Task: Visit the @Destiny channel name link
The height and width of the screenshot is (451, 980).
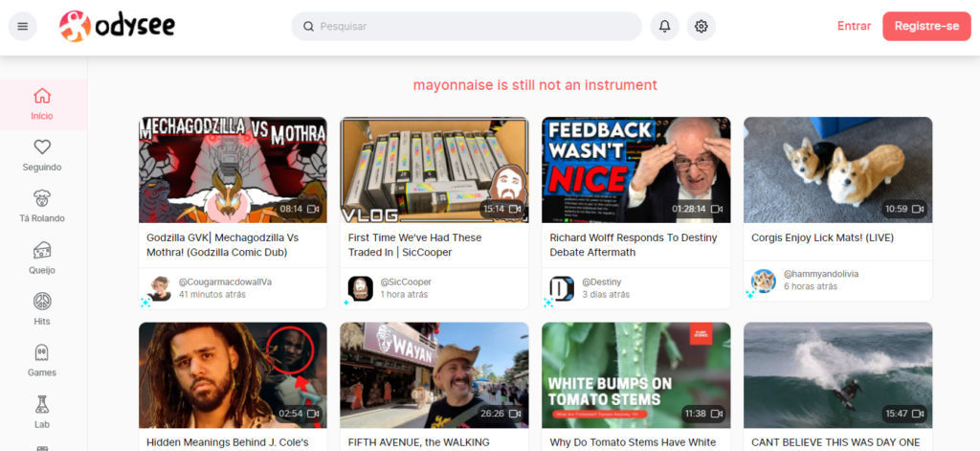Action: point(601,282)
